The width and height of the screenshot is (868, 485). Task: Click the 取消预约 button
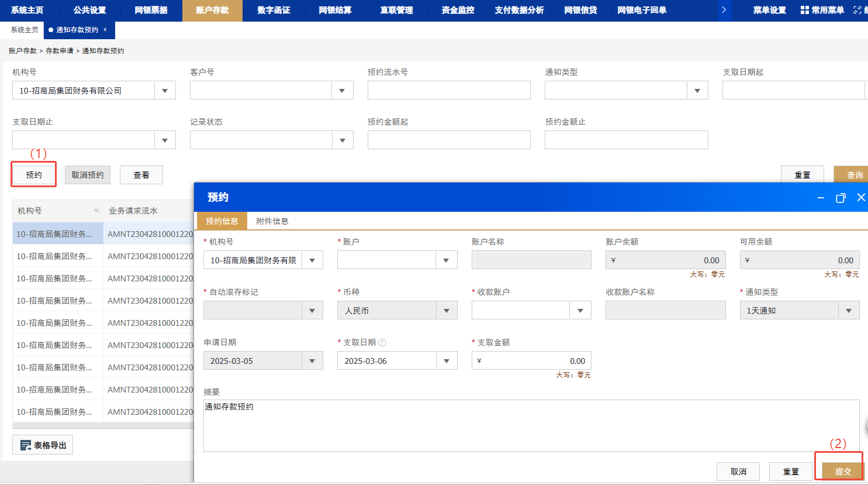coord(88,175)
